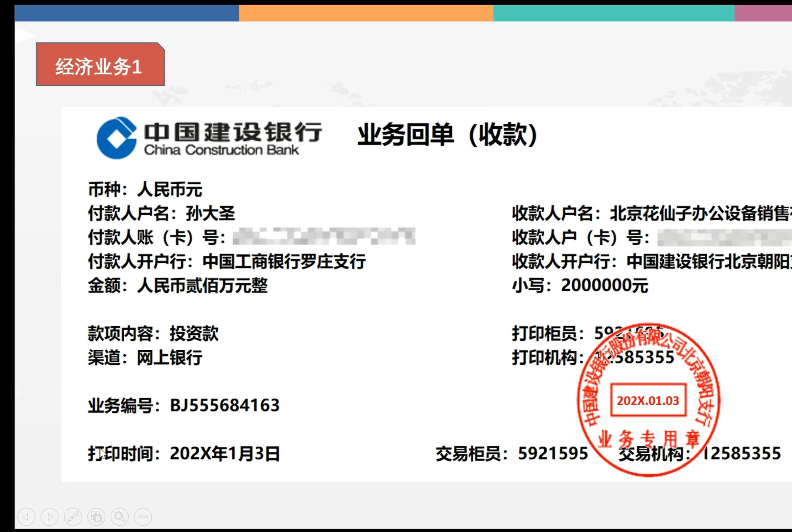
Task: Click payee name 北京花仙子办公设备销售
Action: point(701,213)
